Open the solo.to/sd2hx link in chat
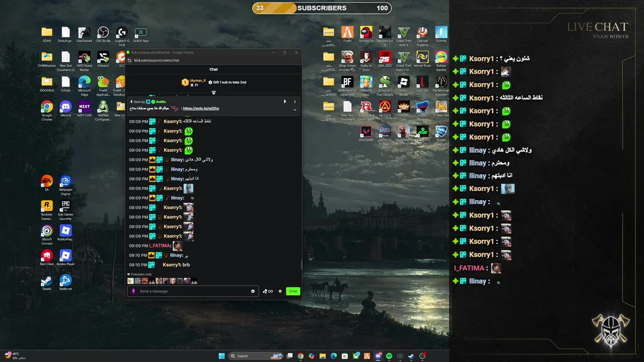The image size is (644, 362). 201,109
